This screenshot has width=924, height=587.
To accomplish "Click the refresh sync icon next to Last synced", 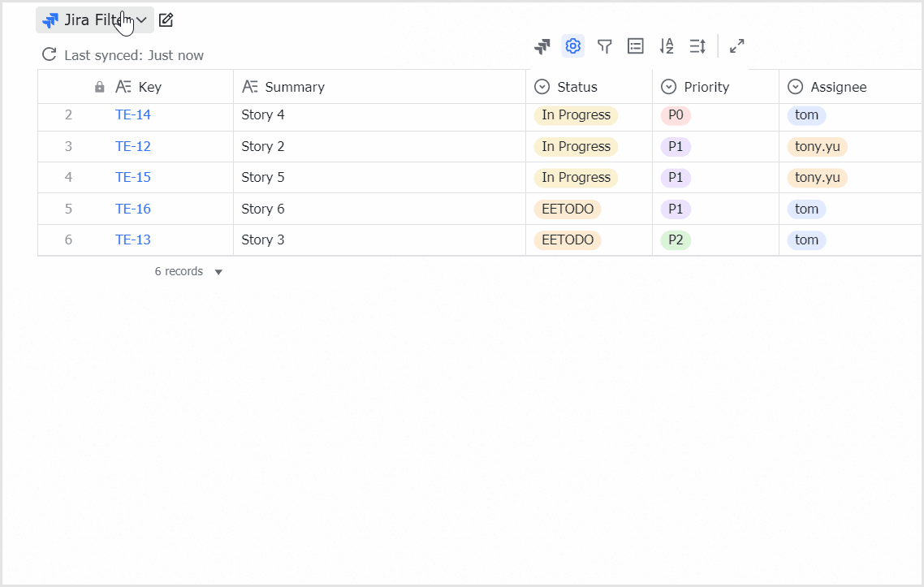I will 49,55.
